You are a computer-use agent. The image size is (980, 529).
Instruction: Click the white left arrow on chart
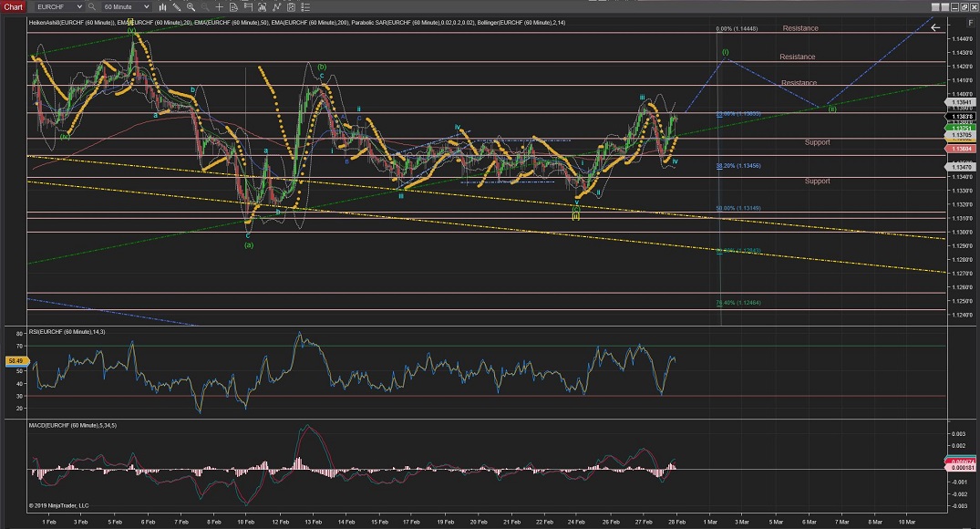point(935,27)
